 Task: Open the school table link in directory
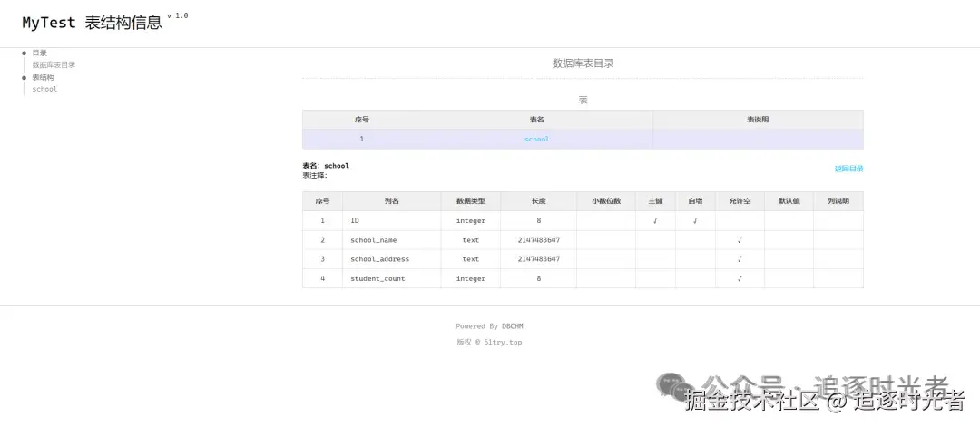pyautogui.click(x=537, y=140)
